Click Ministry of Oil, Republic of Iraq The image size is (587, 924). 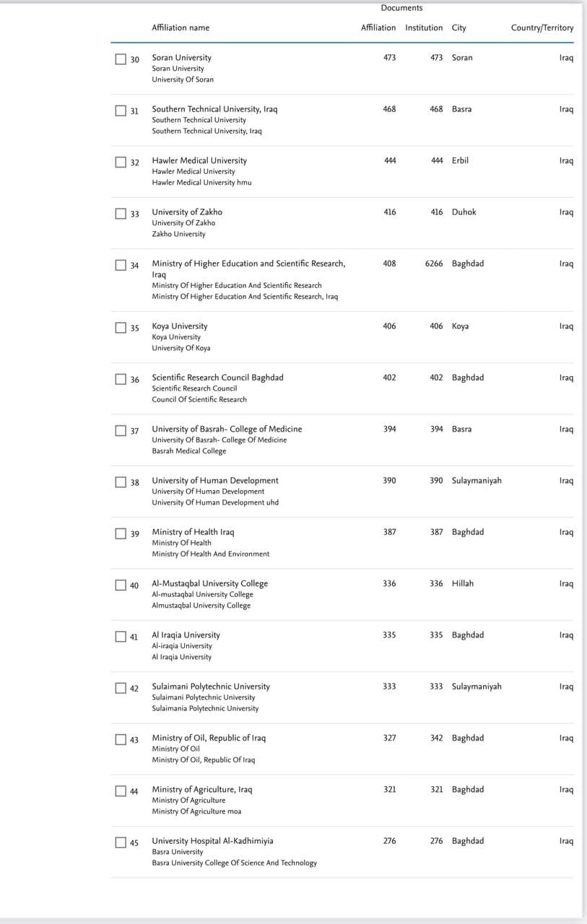tap(209, 738)
